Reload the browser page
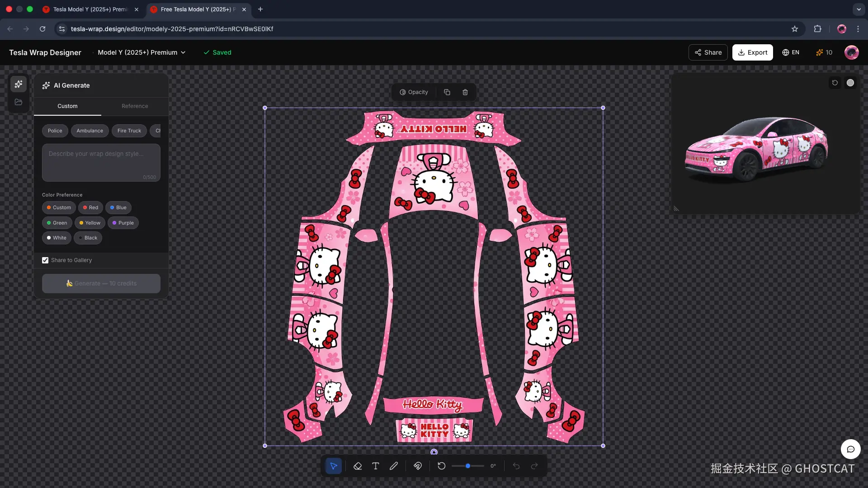 coord(42,29)
